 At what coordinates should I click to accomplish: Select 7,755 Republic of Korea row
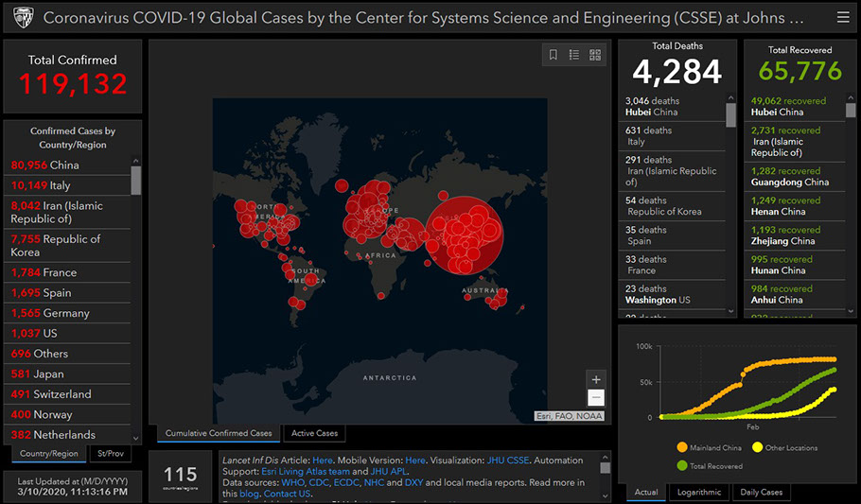click(67, 246)
